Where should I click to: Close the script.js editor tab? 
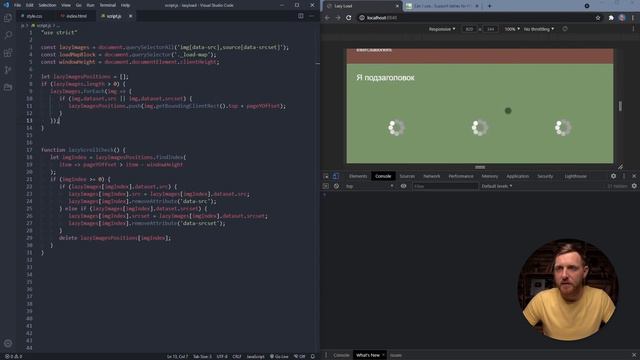130,16
